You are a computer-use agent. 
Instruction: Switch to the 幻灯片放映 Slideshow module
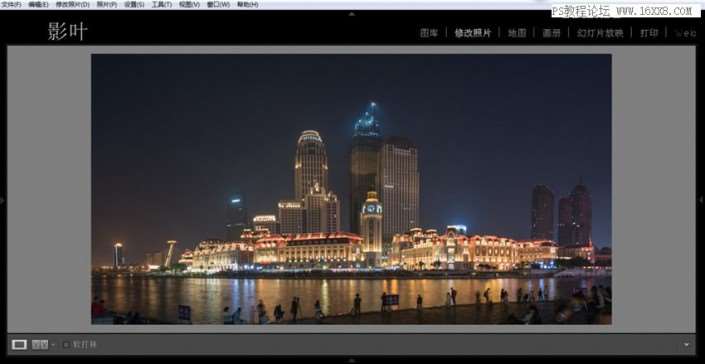click(x=600, y=33)
